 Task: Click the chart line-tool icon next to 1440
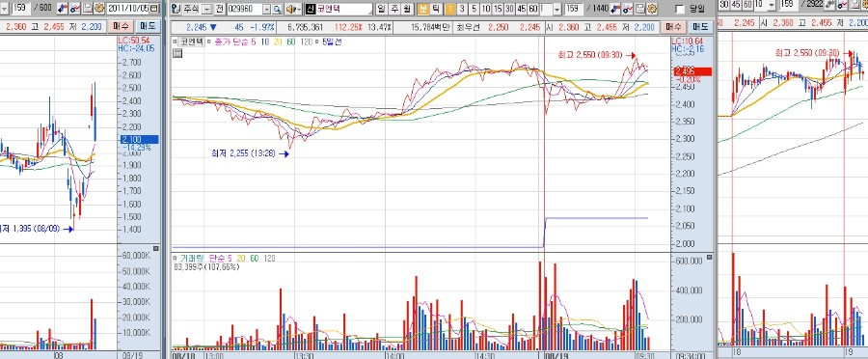click(628, 10)
